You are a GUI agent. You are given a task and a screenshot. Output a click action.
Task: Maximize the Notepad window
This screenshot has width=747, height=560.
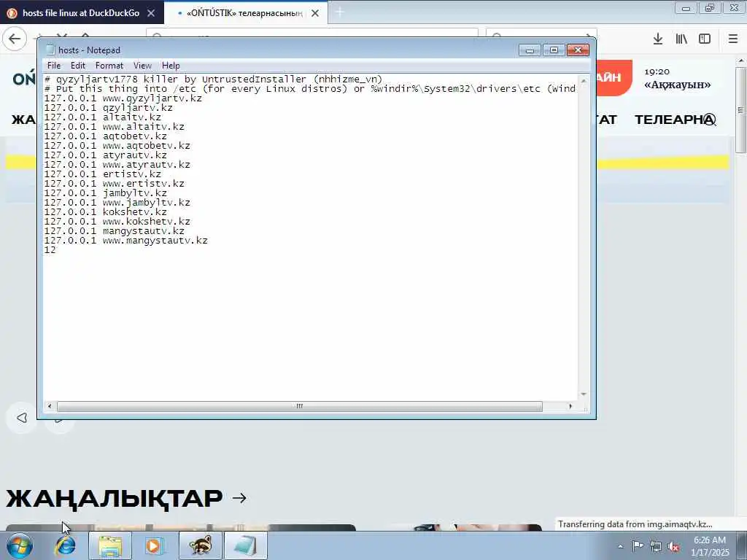(554, 50)
